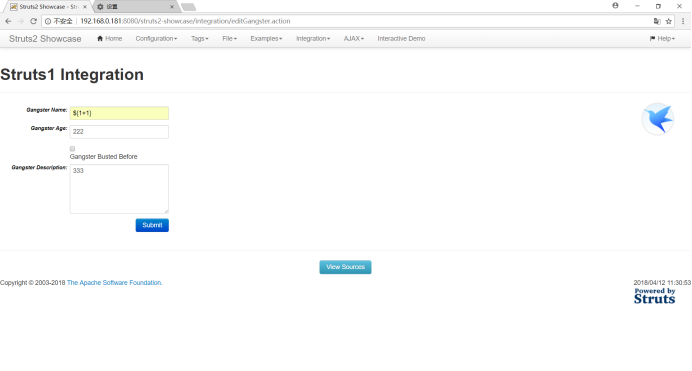Click the translate page icon

pos(657,21)
